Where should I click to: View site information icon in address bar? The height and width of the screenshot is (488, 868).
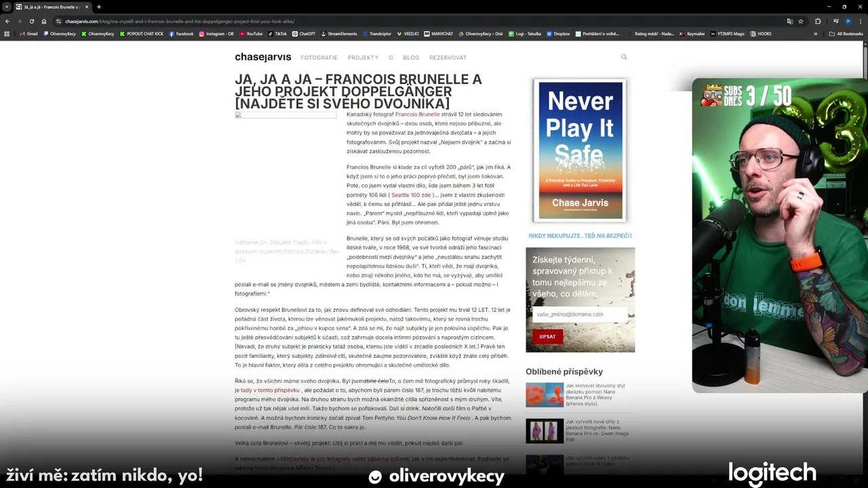[59, 21]
